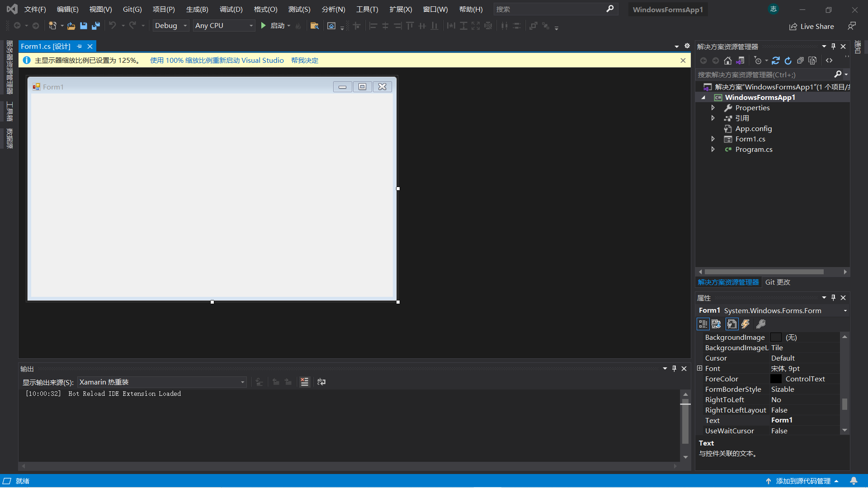Click the Undo arrow icon
868x488 pixels.
point(113,26)
